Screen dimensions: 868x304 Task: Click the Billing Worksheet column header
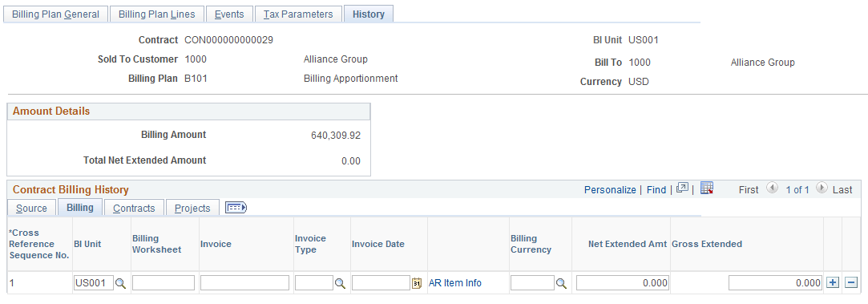pyautogui.click(x=156, y=244)
